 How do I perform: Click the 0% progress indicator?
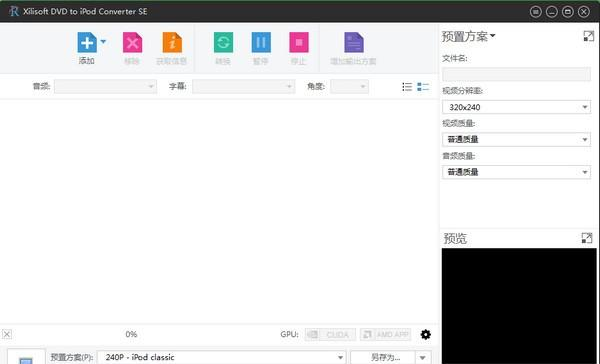(131, 334)
